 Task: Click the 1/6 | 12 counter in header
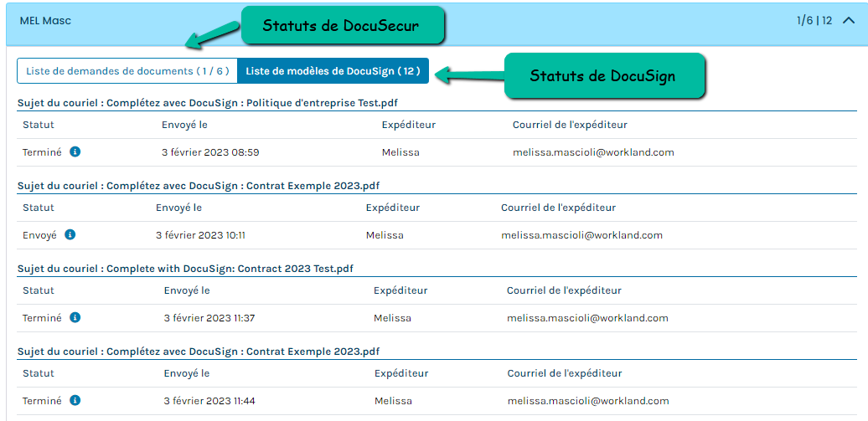tap(814, 21)
